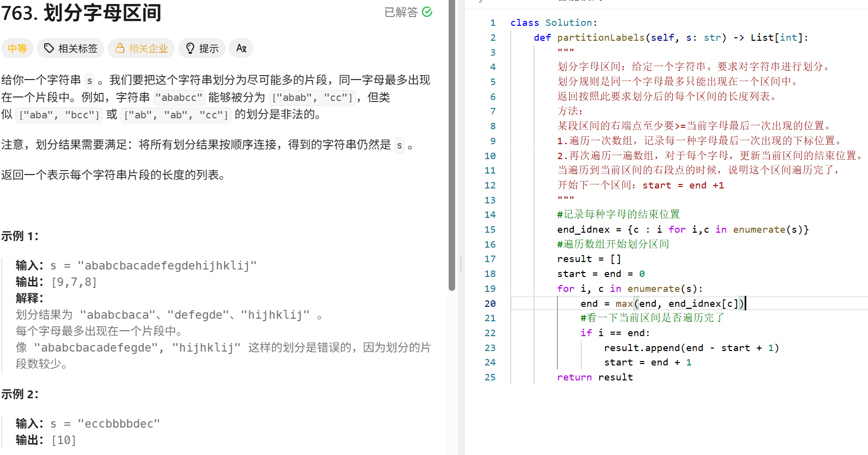
Task: Click the translate language icon button
Action: [241, 48]
